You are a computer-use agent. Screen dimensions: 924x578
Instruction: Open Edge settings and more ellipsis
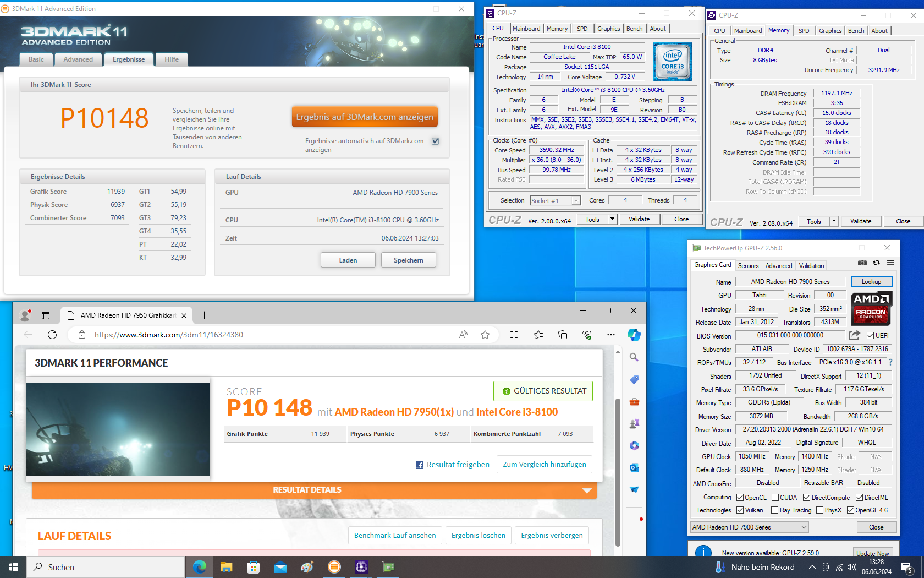point(610,335)
